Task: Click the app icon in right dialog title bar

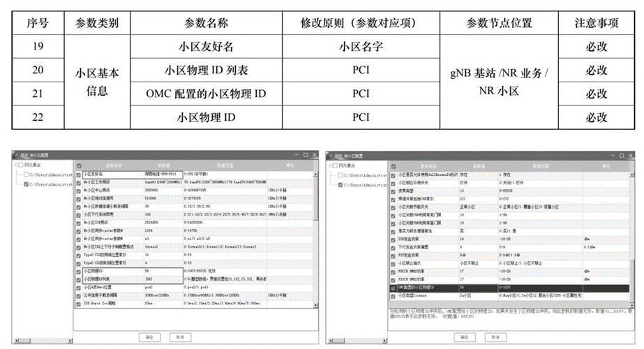Action: coord(330,156)
